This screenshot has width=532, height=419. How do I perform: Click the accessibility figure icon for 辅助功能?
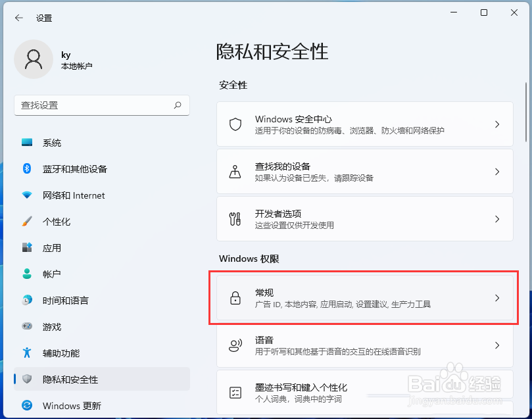(x=27, y=353)
